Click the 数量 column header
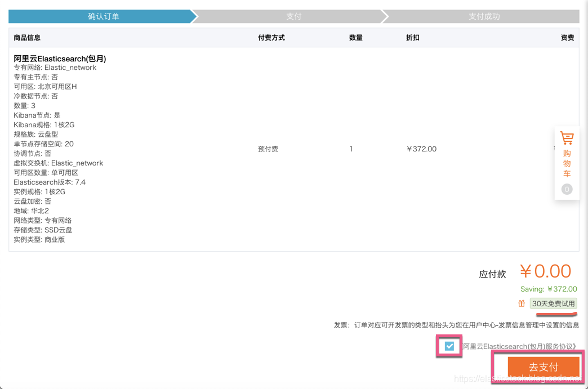 pyautogui.click(x=355, y=38)
